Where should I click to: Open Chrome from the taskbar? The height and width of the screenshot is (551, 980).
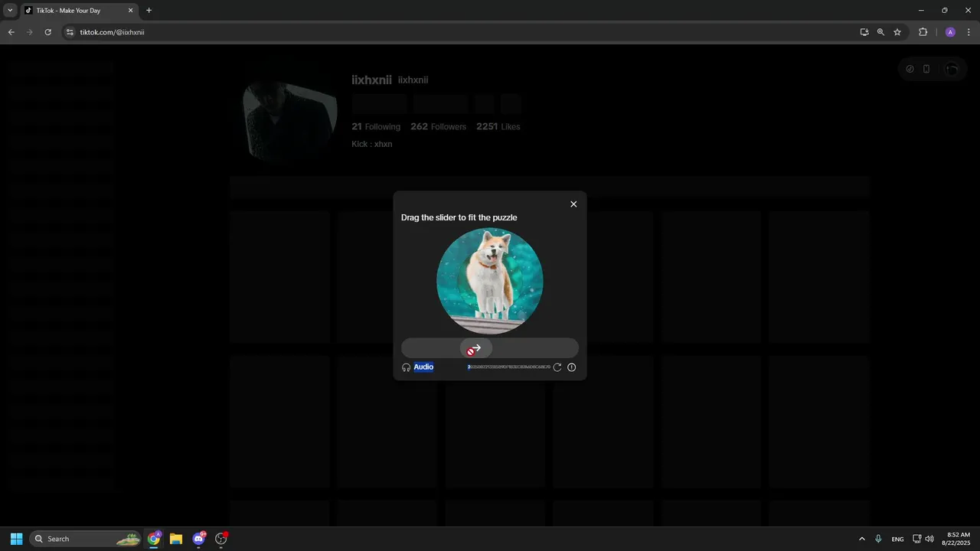[154, 539]
